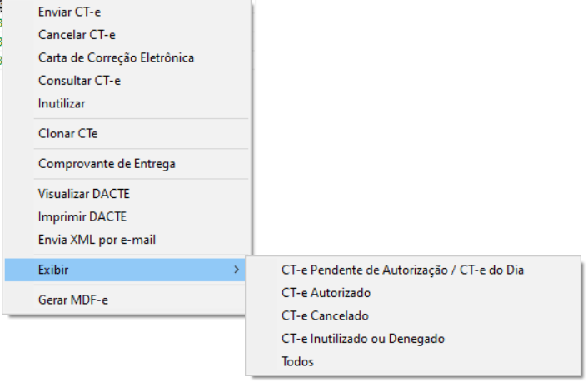Expand the Exibir submenu arrow

point(237,270)
